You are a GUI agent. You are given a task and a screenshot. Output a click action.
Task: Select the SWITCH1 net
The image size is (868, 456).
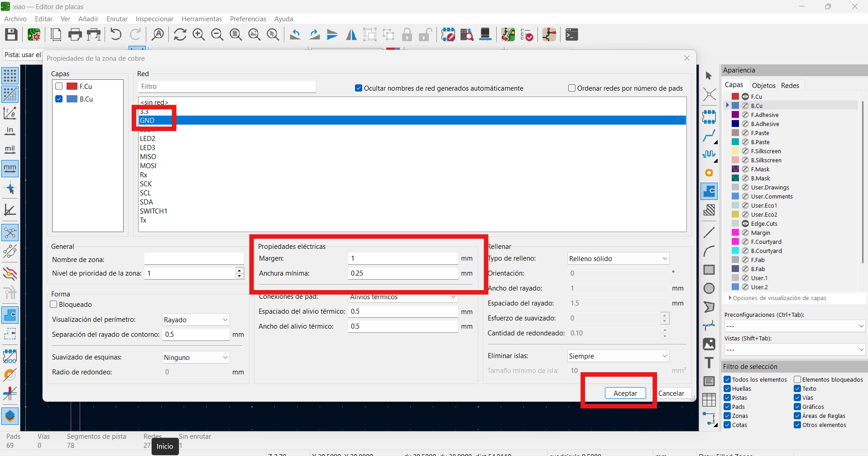pos(412,211)
